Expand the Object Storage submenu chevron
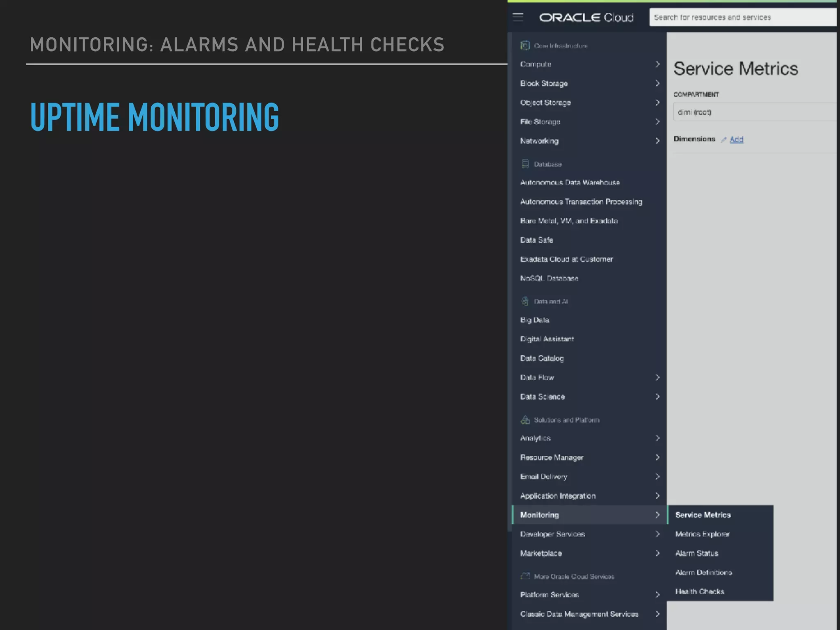This screenshot has height=630, width=840. tap(657, 103)
